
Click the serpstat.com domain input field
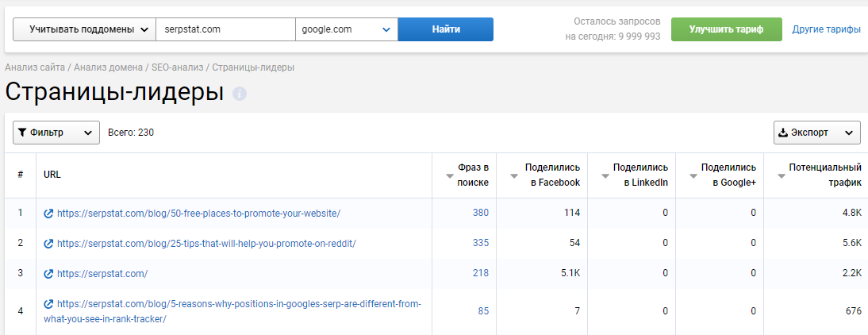pyautogui.click(x=226, y=29)
